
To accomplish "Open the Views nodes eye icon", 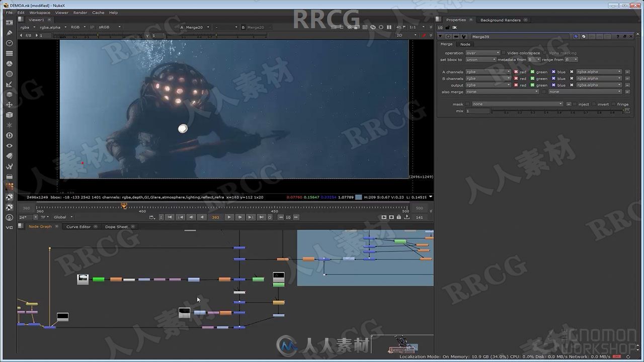I will [9, 146].
